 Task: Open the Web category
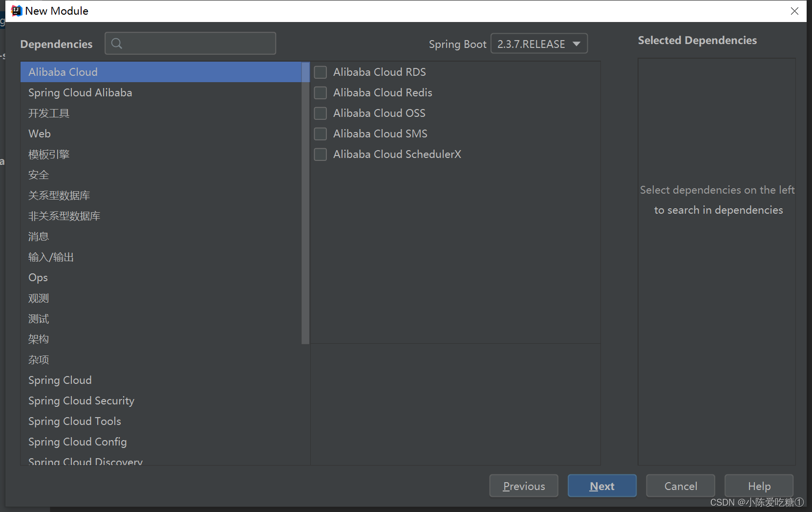161,134
